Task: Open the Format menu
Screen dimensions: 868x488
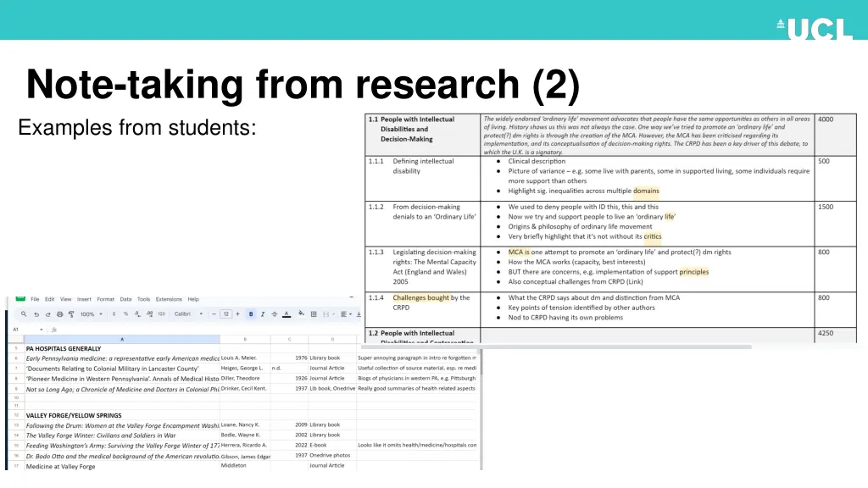Action: (x=106, y=299)
